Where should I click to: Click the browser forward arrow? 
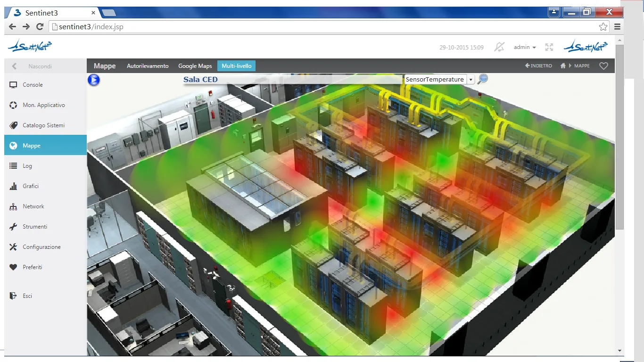point(26,27)
